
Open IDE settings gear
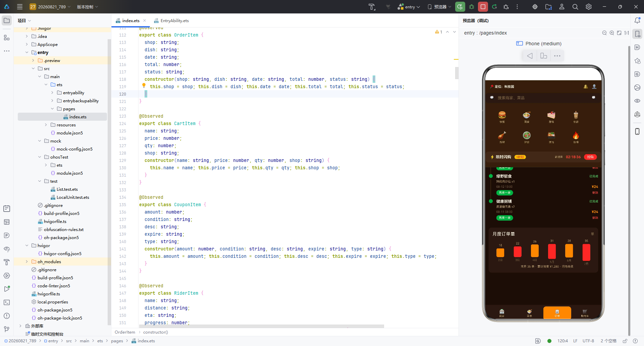click(589, 7)
